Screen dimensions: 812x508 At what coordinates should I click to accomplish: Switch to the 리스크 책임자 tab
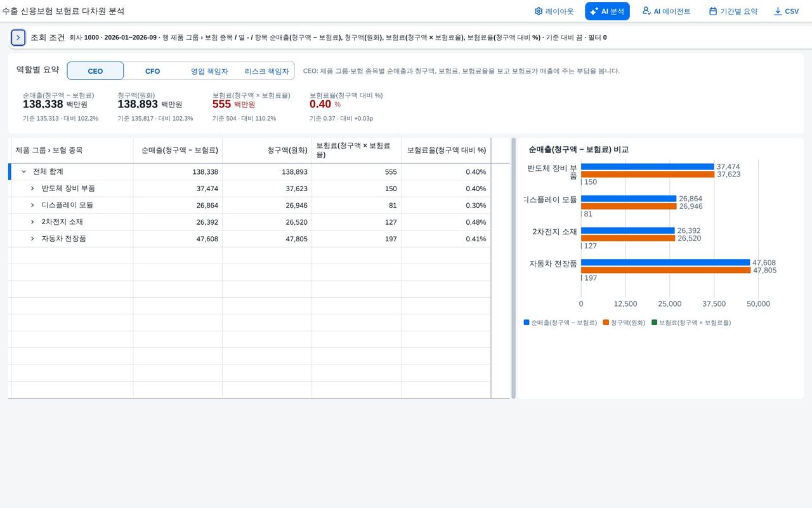pos(266,71)
